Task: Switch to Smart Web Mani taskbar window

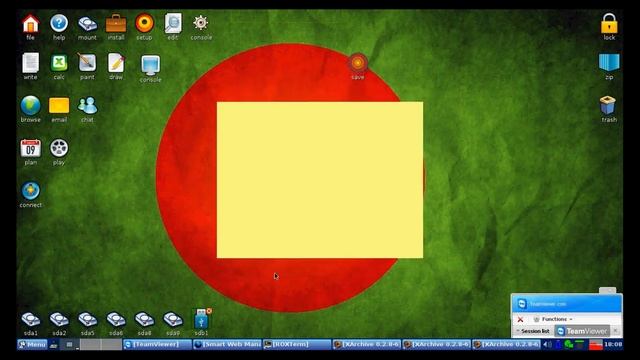Action: pos(227,344)
